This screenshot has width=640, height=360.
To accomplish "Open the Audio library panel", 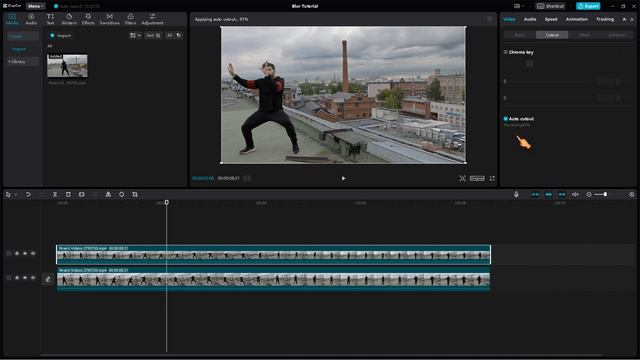I will point(31,19).
